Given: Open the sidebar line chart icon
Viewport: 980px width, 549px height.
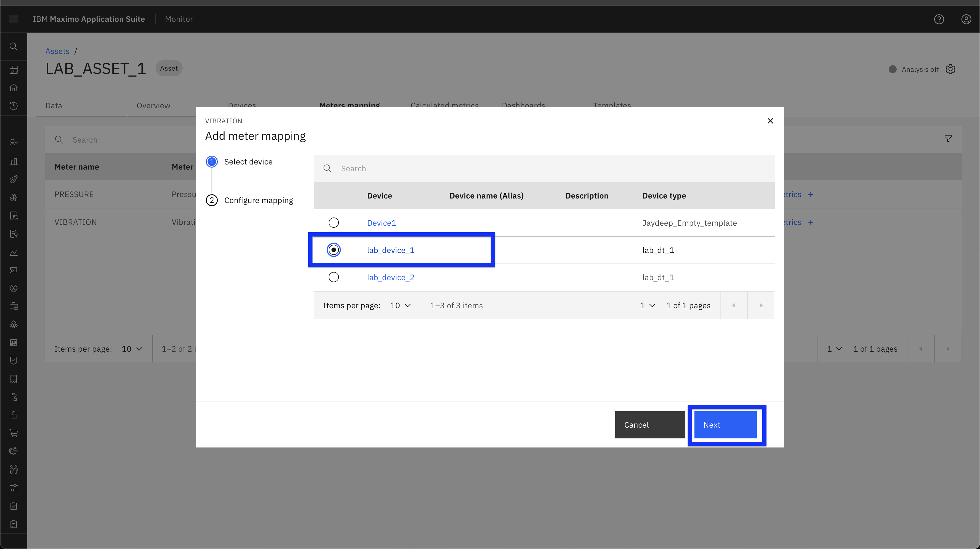Looking at the screenshot, I should 14,252.
